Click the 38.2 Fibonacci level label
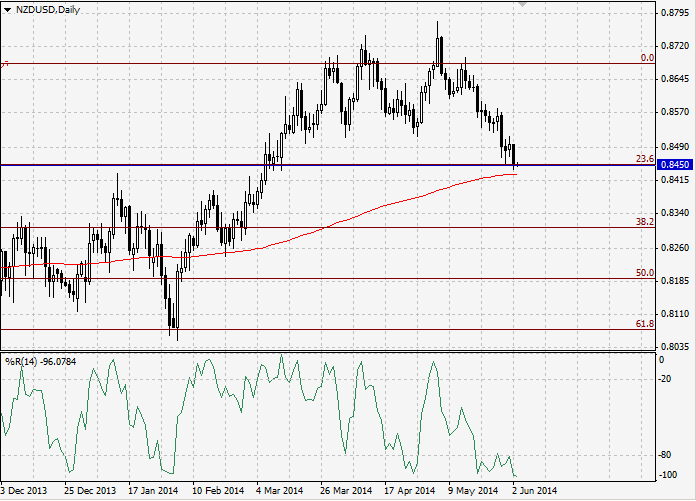 coord(645,221)
